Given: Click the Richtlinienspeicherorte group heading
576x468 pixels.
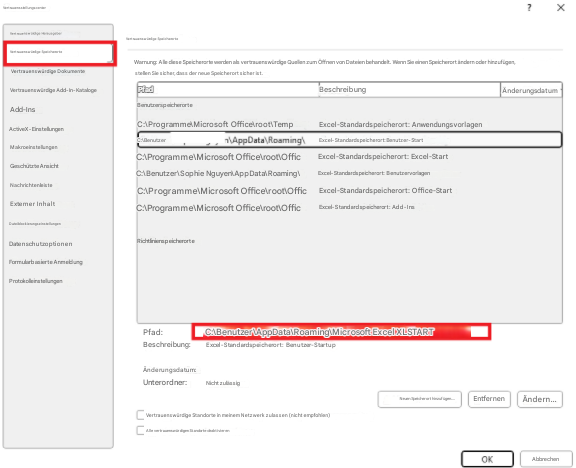Looking at the screenshot, I should [166, 241].
